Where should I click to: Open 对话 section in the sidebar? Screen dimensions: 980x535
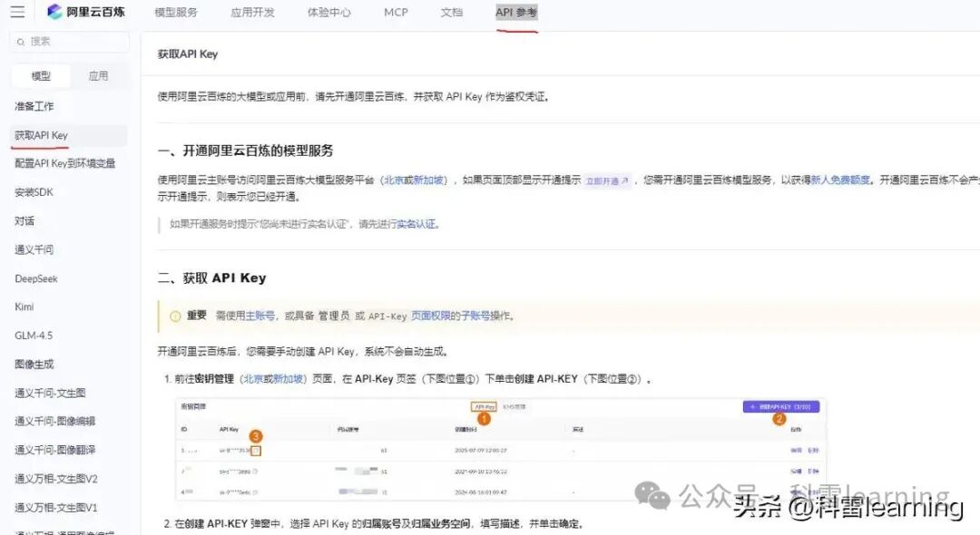24,221
